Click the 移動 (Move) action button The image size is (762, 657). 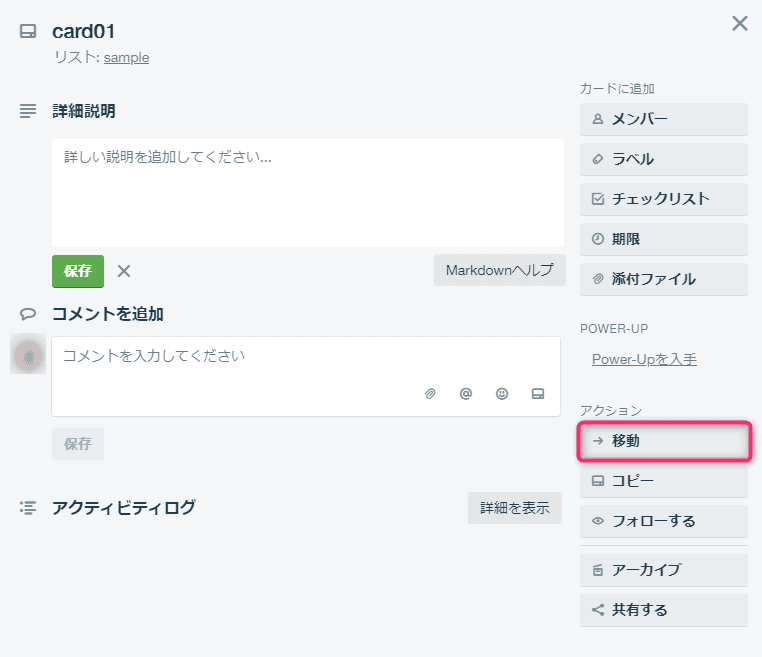coord(663,441)
